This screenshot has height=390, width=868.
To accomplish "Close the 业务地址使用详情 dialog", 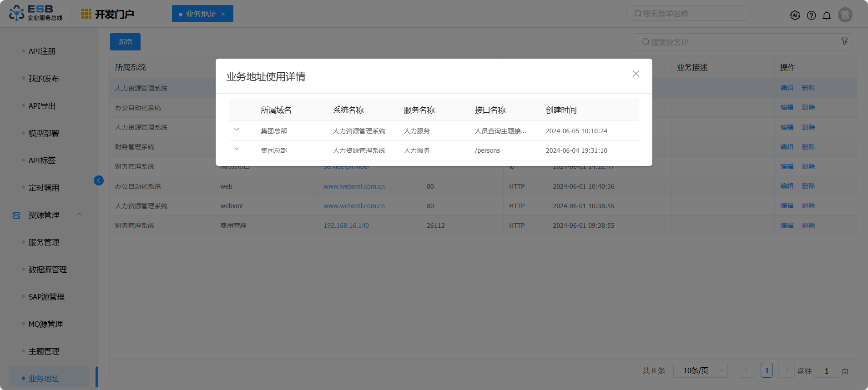I will click(636, 74).
